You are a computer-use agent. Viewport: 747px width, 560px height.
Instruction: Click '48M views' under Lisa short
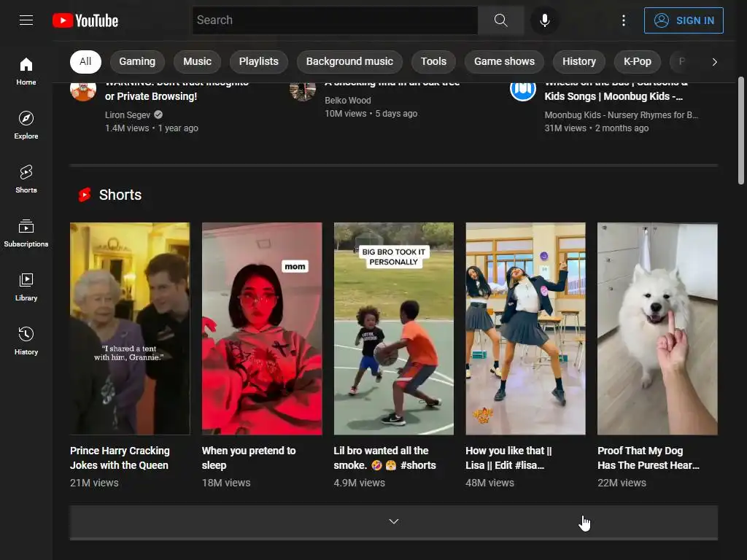489,483
